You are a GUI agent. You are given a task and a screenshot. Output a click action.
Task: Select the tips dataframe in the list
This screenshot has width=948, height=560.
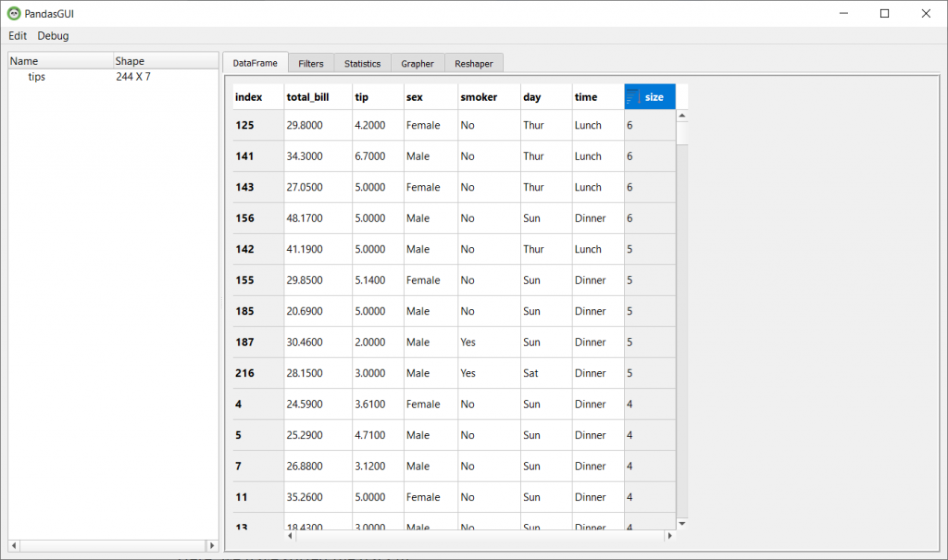[x=37, y=77]
